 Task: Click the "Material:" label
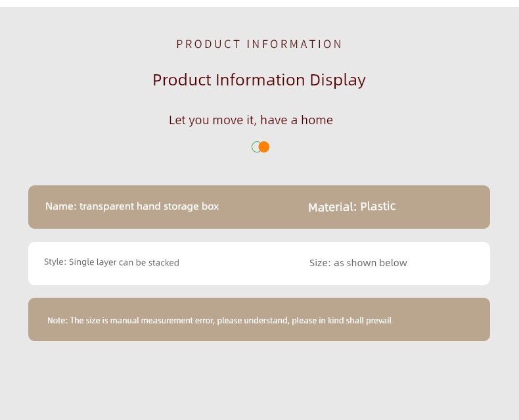(x=332, y=207)
